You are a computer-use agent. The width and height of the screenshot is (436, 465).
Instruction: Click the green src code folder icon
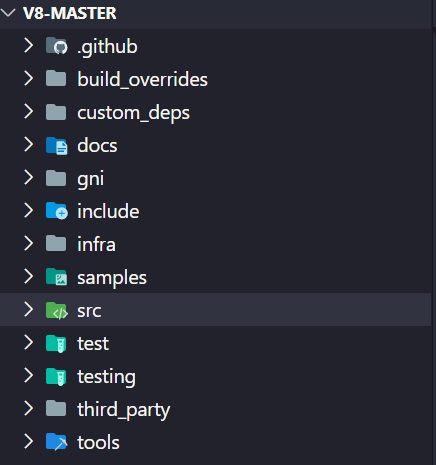(x=56, y=310)
